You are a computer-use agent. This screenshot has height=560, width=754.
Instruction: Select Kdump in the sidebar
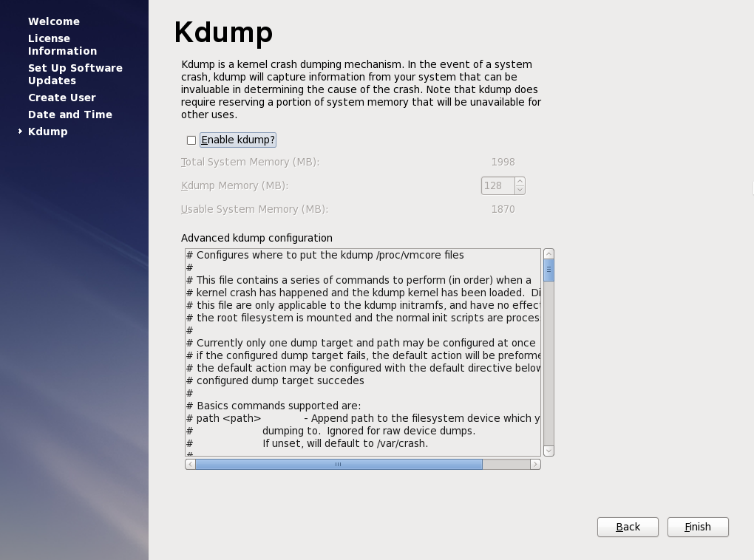click(47, 132)
